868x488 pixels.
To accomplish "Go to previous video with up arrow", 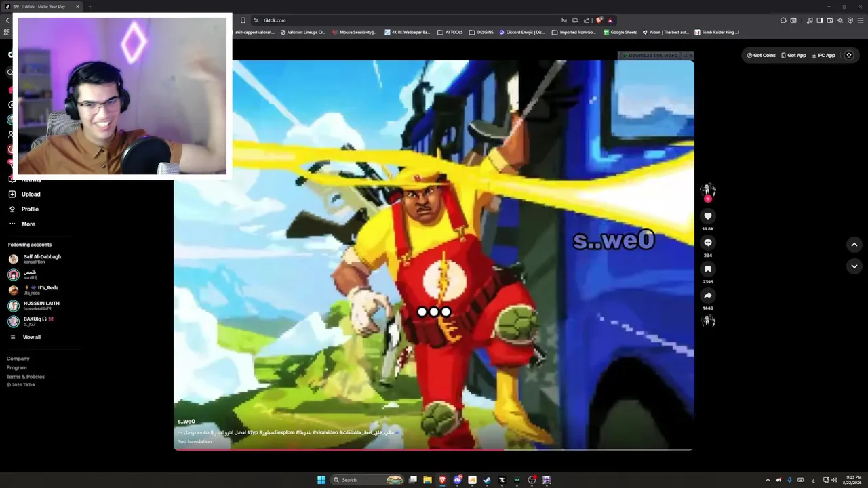I will (x=854, y=245).
